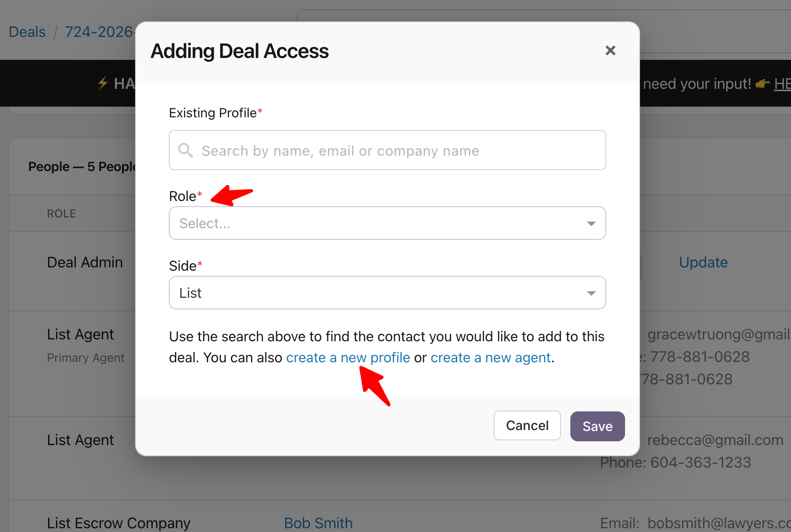The image size is (791, 532).
Task: Go to Deals breadcrumb
Action: pos(27,32)
